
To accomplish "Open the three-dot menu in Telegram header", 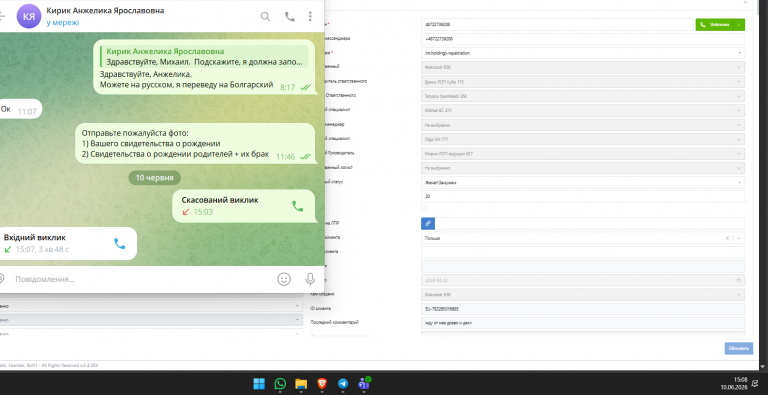I will pyautogui.click(x=310, y=17).
